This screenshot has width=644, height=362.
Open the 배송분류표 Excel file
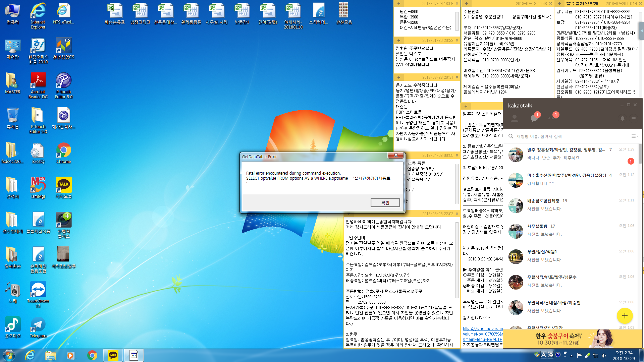click(115, 14)
